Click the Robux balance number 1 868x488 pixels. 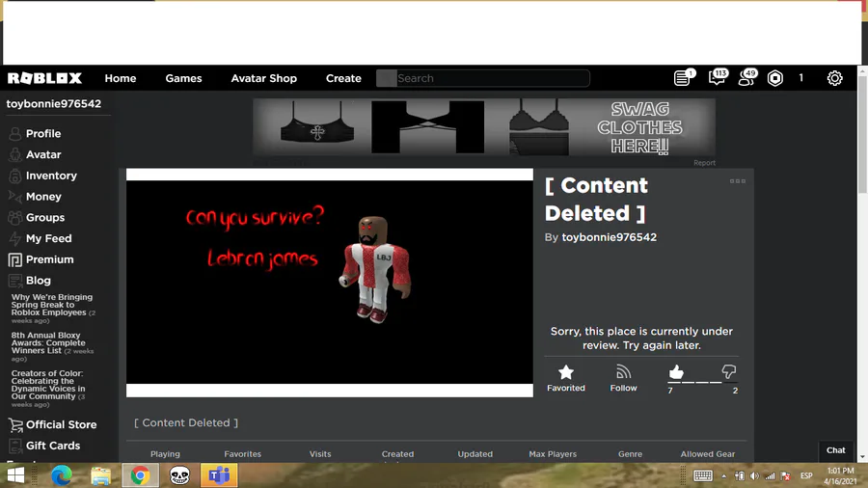point(800,78)
